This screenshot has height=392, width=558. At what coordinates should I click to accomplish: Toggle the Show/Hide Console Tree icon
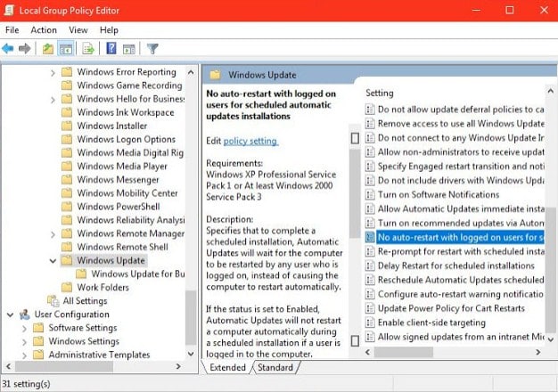[66, 49]
